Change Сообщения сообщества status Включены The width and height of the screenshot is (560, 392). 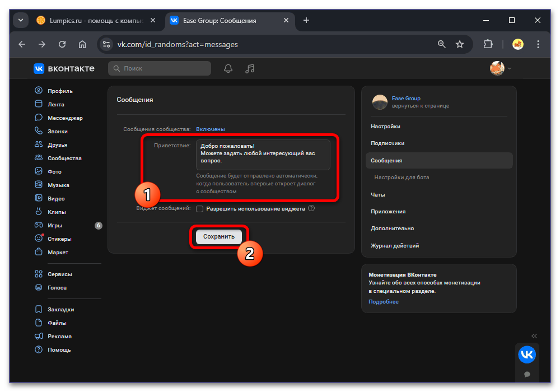(x=211, y=129)
